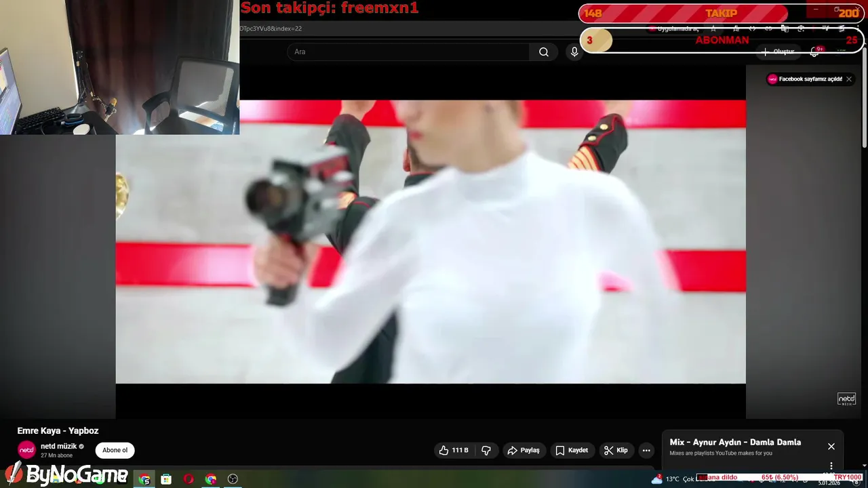Click the video player to pause playback
The height and width of the screenshot is (488, 868).
coord(431,242)
